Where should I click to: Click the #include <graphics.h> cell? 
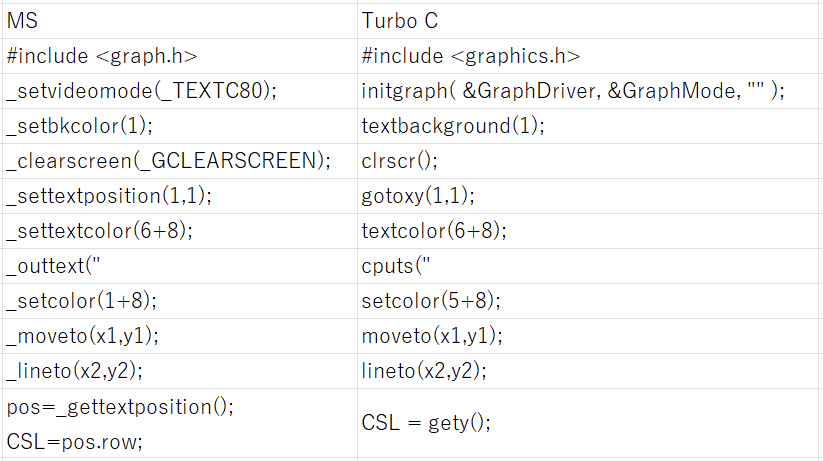pos(588,56)
